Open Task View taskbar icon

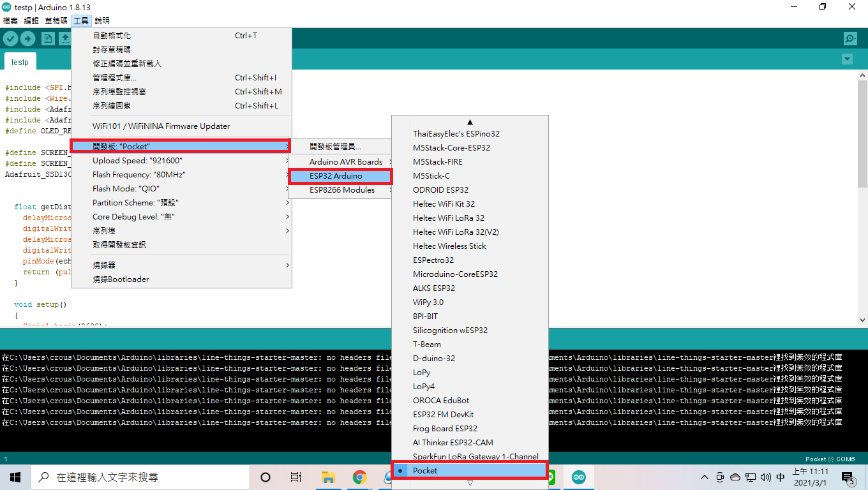point(296,477)
